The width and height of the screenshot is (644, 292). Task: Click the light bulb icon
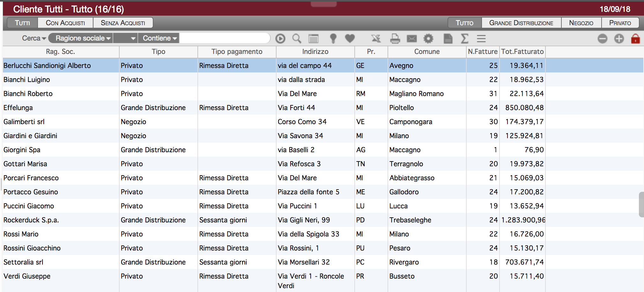click(x=333, y=39)
